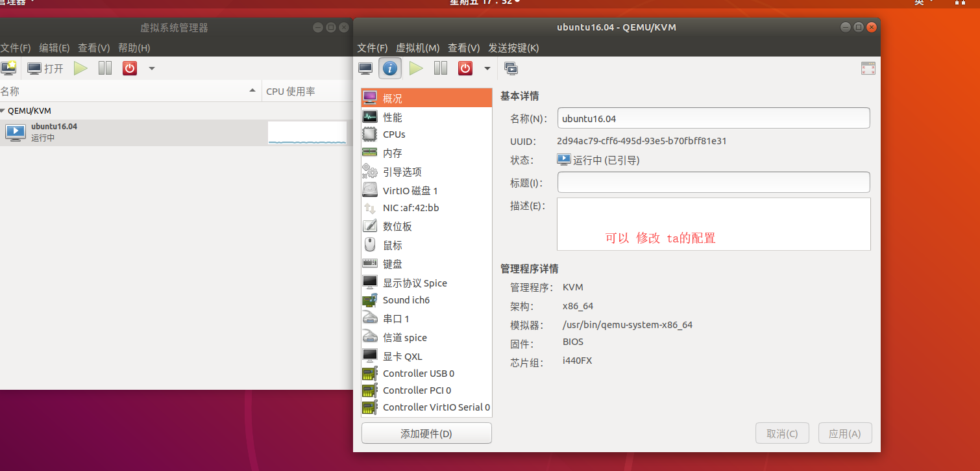Run VM with green play icon in manager
Screen dimensions: 980x471
point(80,68)
